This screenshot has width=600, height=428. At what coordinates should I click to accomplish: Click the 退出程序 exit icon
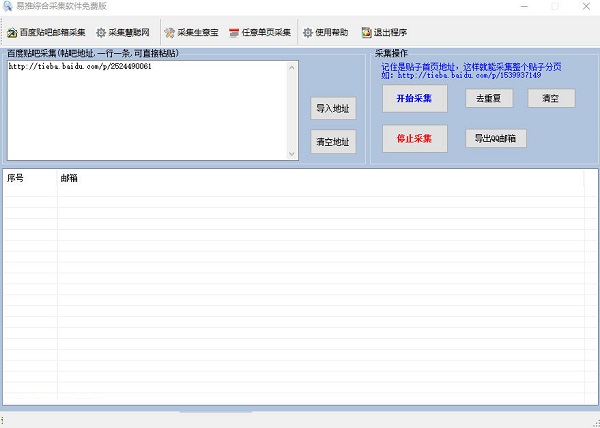[x=366, y=32]
